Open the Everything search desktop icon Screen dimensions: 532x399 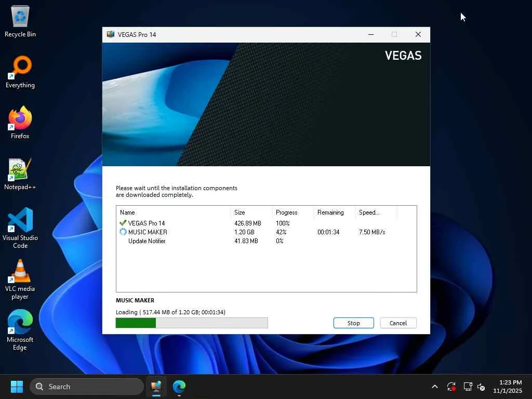20,72
